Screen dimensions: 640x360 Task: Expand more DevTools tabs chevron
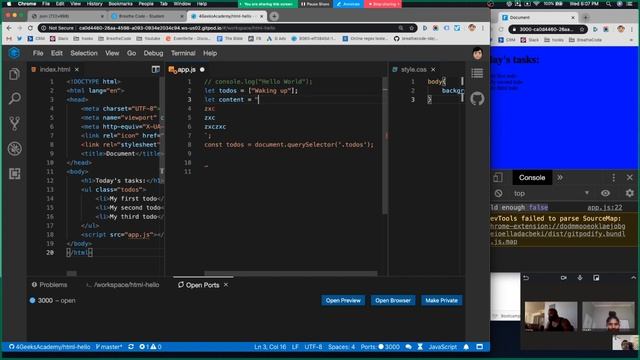point(560,178)
